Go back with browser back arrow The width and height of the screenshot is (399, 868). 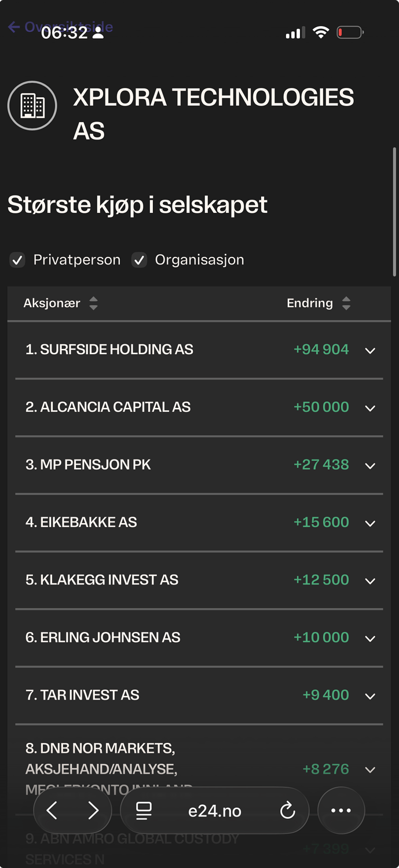(x=52, y=811)
